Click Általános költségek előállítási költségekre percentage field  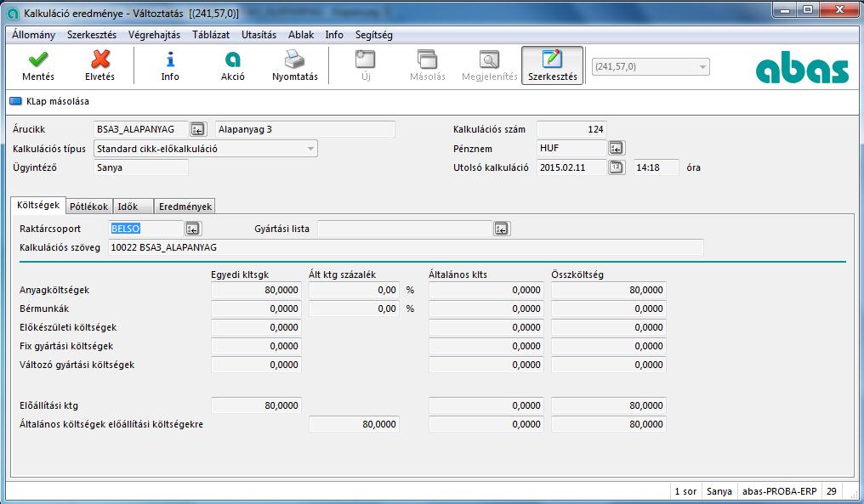click(x=355, y=424)
